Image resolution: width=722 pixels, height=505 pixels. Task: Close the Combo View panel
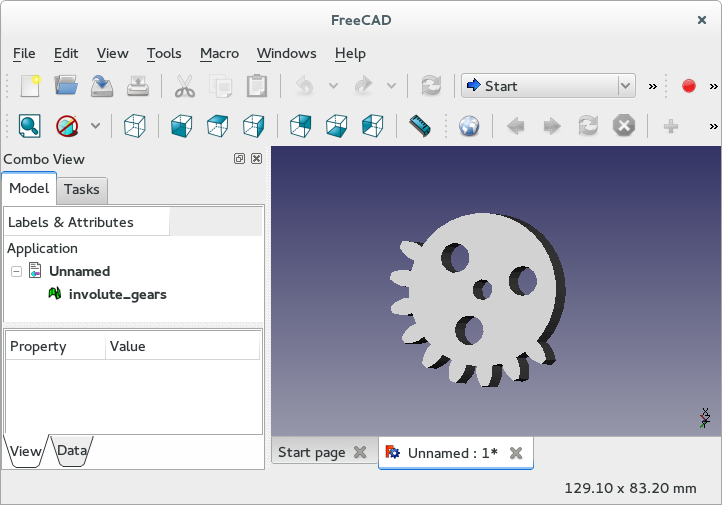tap(256, 159)
